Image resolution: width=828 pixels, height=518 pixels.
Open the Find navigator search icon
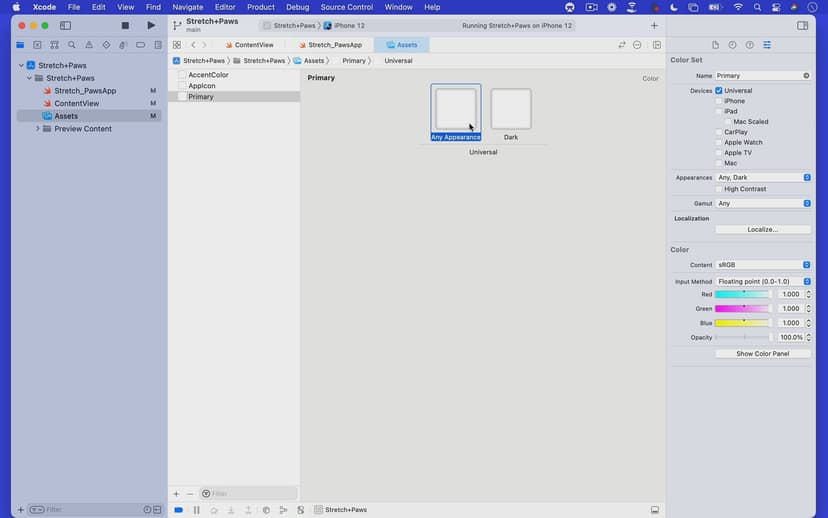click(72, 45)
